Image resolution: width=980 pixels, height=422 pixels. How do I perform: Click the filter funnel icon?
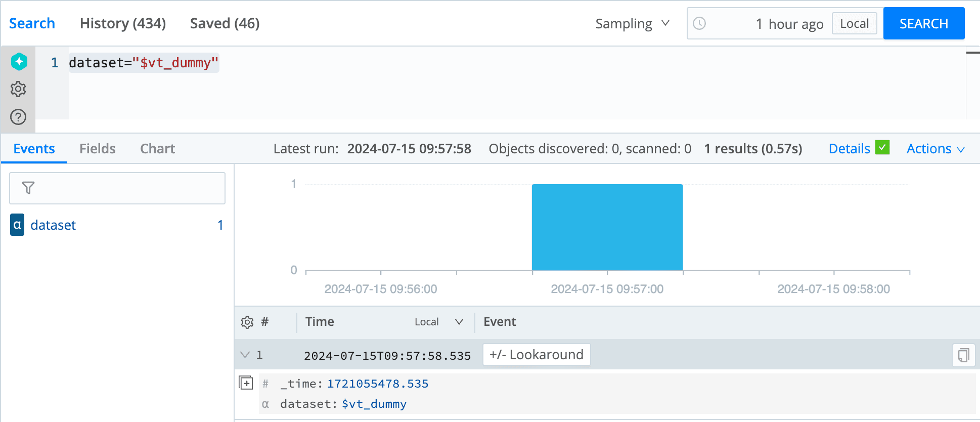(28, 188)
